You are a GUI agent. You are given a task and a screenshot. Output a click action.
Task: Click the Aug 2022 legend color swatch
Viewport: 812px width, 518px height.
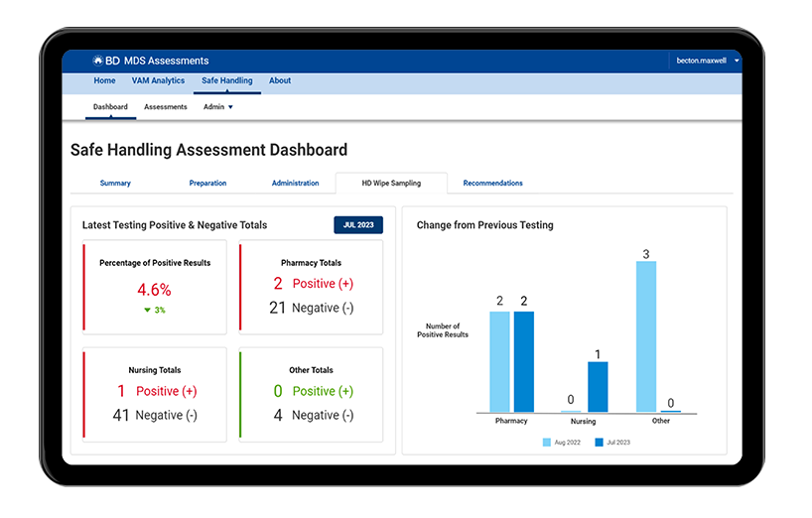[547, 442]
